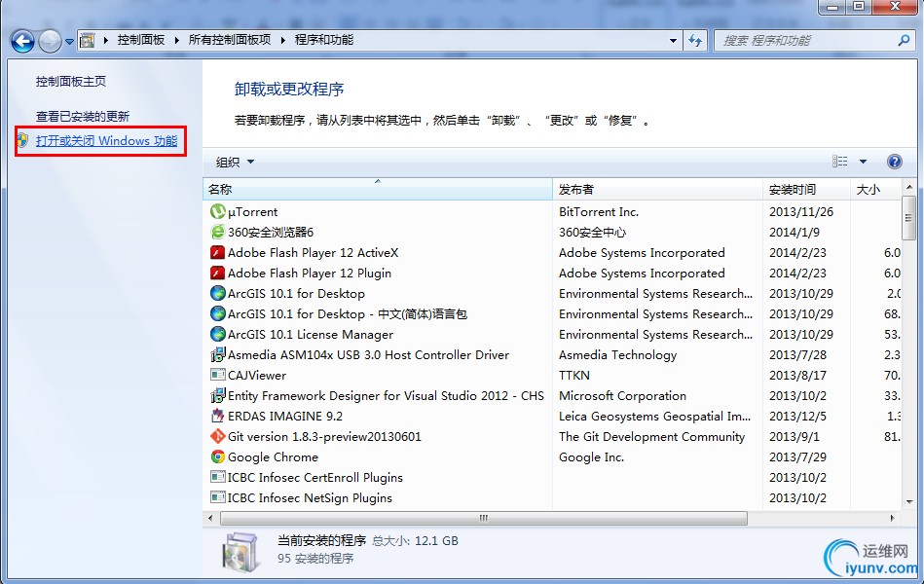Click the Google Chrome icon

tap(218, 456)
